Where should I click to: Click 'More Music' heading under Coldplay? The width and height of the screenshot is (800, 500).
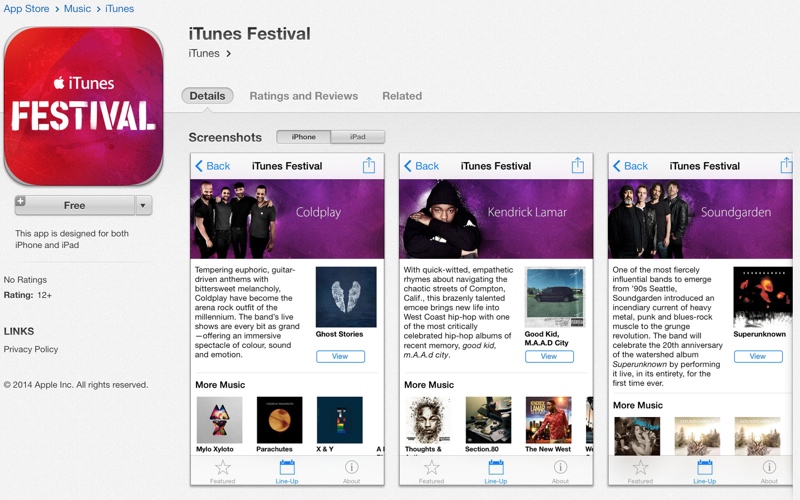(220, 385)
